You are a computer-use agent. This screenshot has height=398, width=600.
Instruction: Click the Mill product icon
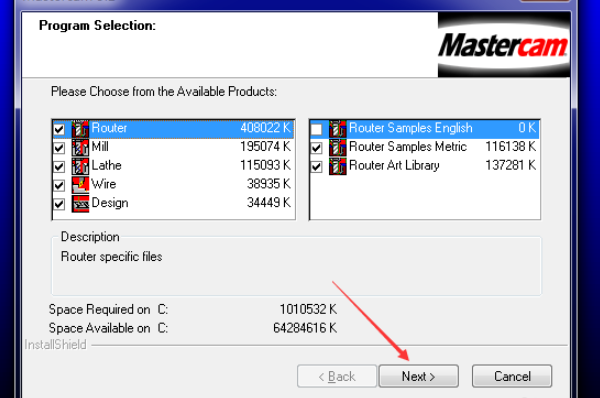[x=80, y=147]
